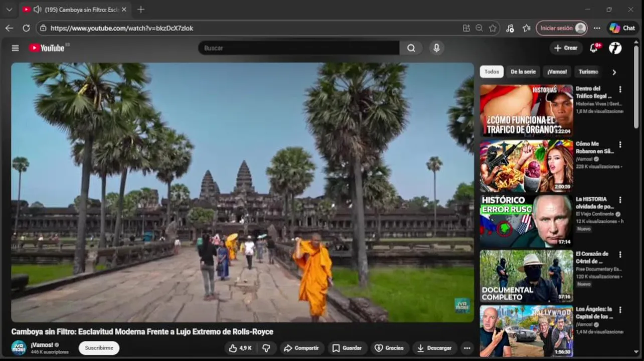The image size is (644, 361).
Task: Open the Copilot Chat button
Action: click(622, 28)
